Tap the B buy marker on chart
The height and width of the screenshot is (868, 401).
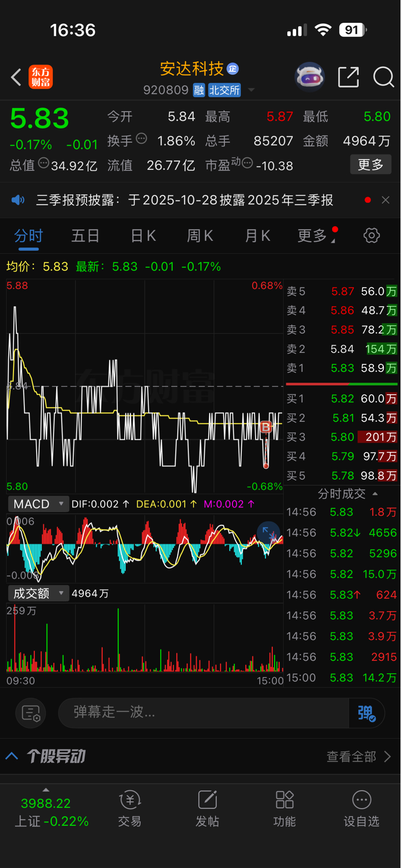coord(266,427)
